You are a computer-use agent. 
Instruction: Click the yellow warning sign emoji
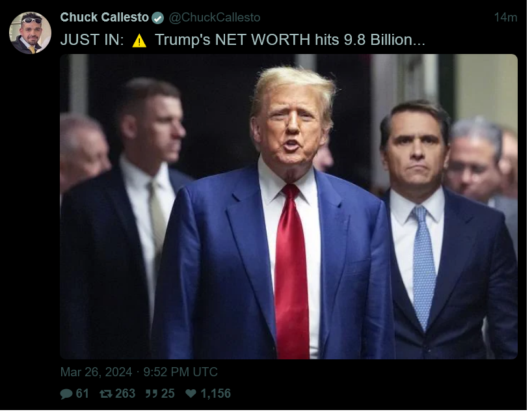pyautogui.click(x=139, y=41)
